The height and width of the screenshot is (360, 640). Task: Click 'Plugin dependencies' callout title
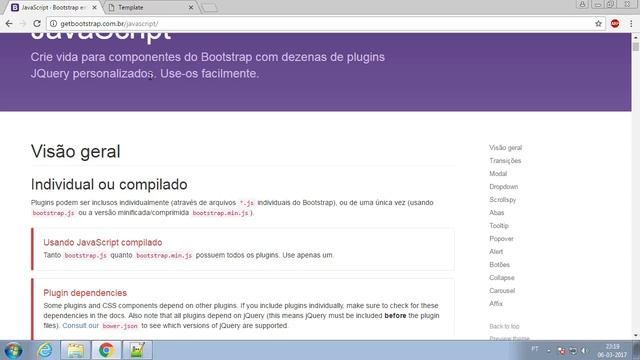(85, 293)
